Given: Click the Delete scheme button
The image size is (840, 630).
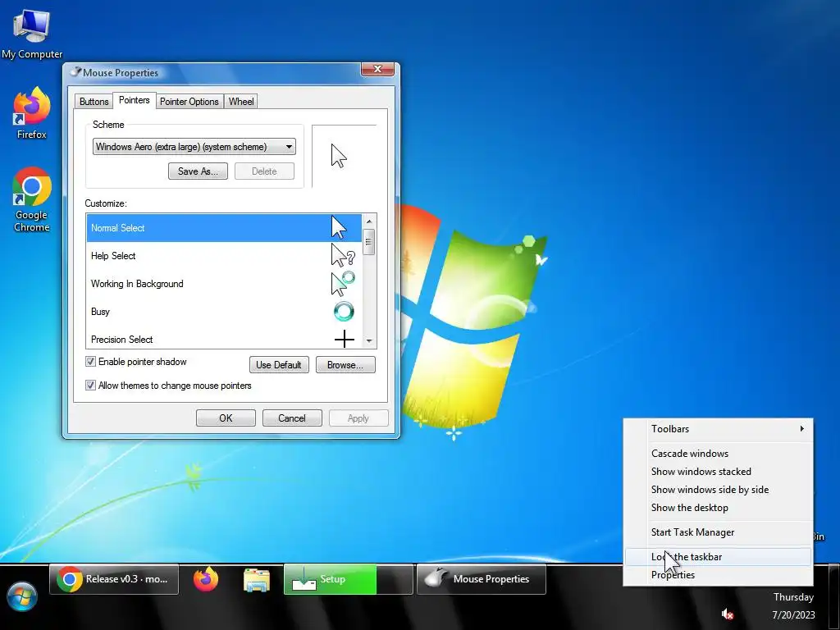Looking at the screenshot, I should [264, 171].
